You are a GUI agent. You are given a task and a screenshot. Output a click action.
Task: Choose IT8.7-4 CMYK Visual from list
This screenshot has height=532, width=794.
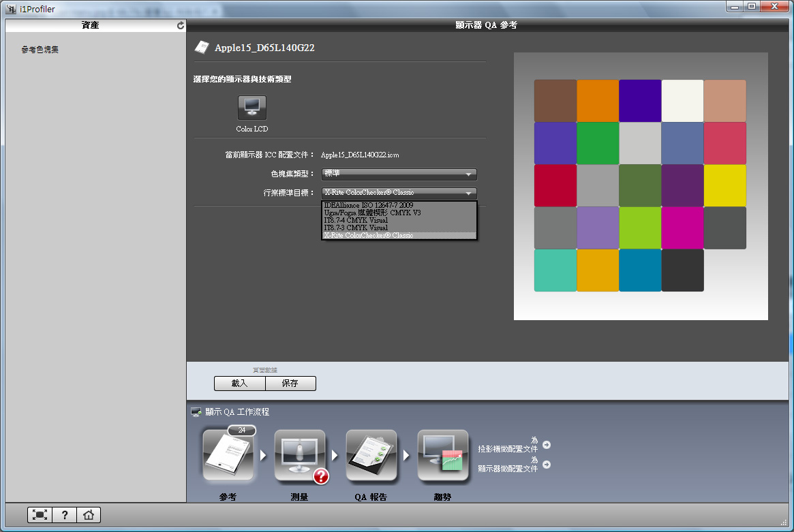click(356, 220)
